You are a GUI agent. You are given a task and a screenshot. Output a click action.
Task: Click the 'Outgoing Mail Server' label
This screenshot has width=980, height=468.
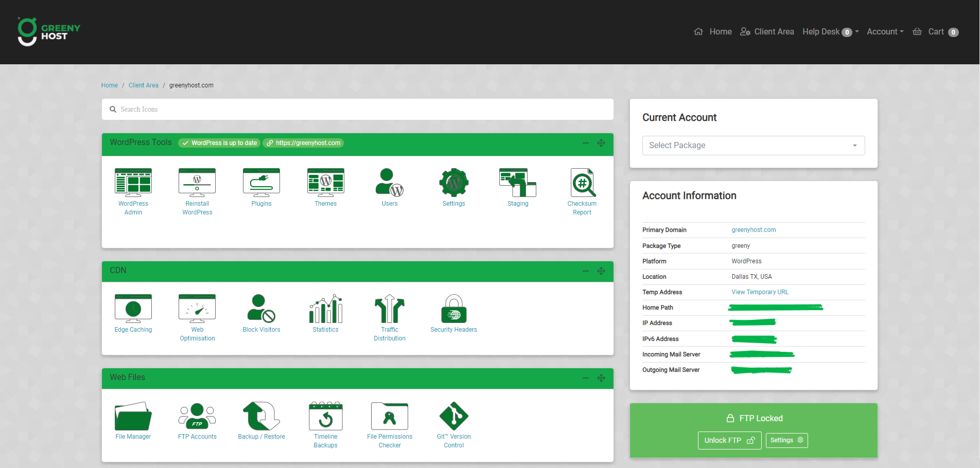pos(671,370)
